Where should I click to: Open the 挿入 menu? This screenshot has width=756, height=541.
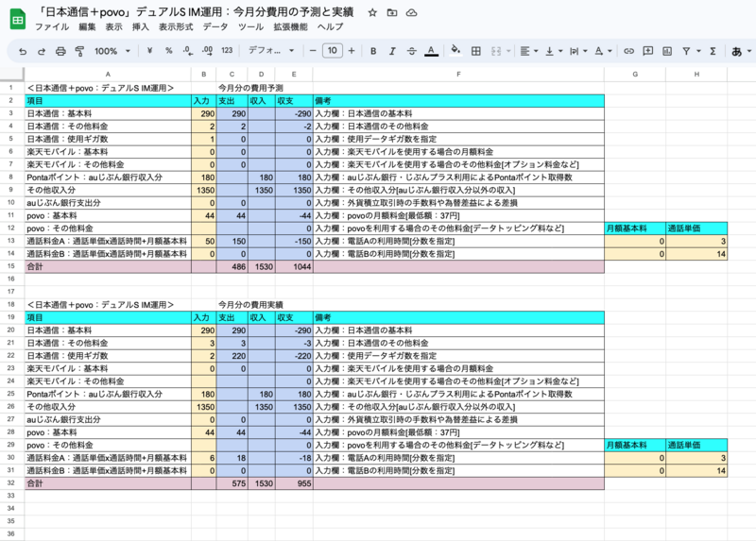[140, 27]
